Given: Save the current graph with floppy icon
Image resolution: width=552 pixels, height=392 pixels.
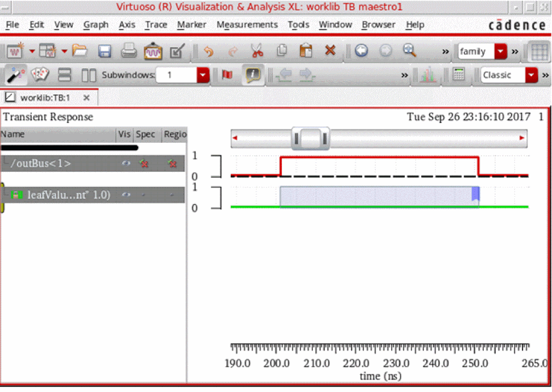Looking at the screenshot, I should [104, 51].
